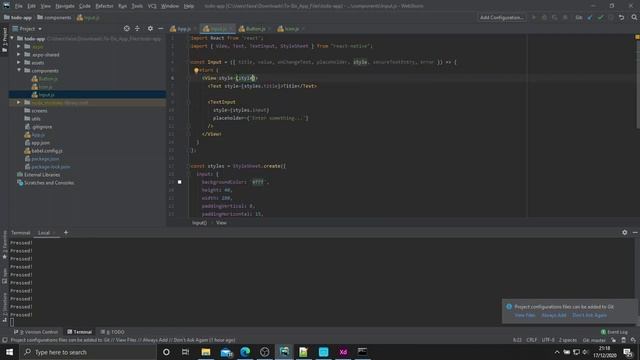The image size is (640, 360).
Task: Click components breadcrumb in navigation bar
Action: click(x=58, y=18)
